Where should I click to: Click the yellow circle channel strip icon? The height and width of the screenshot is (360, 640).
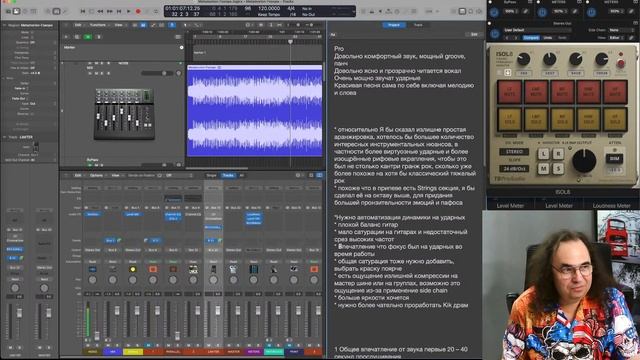pyautogui.click(x=133, y=269)
